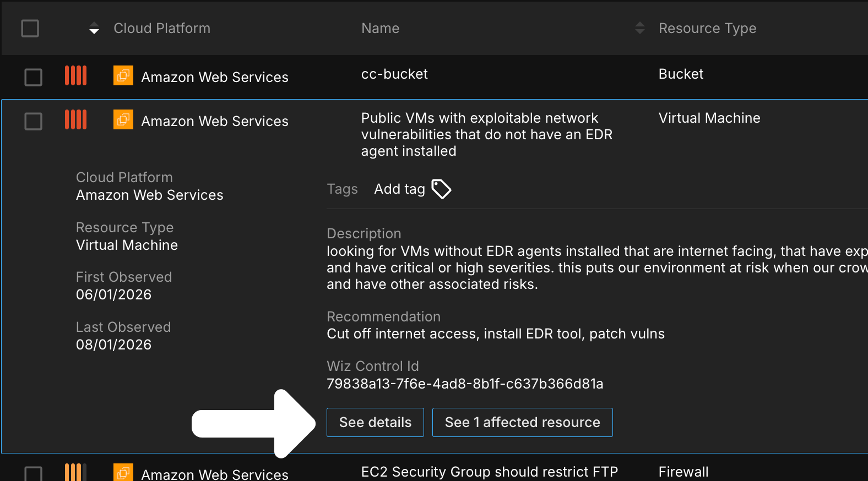Click the Public VMs with exploitable network vulnerabilities name
The height and width of the screenshot is (481, 868).
point(487,134)
